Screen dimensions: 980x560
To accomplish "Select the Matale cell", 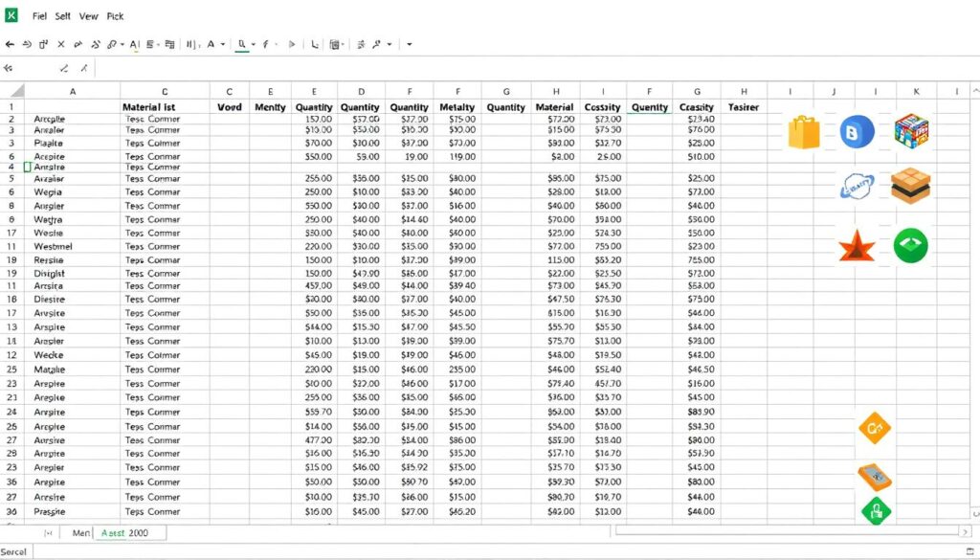I will [73, 370].
